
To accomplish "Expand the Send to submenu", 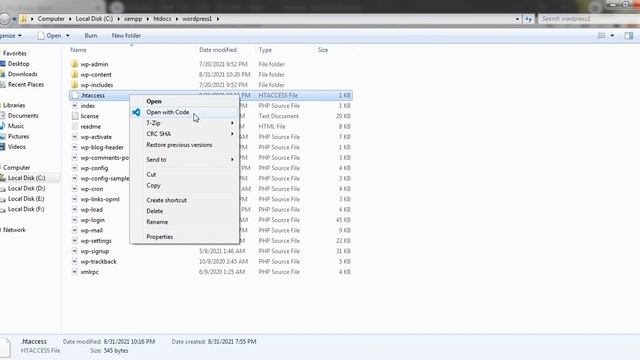I will tap(232, 160).
